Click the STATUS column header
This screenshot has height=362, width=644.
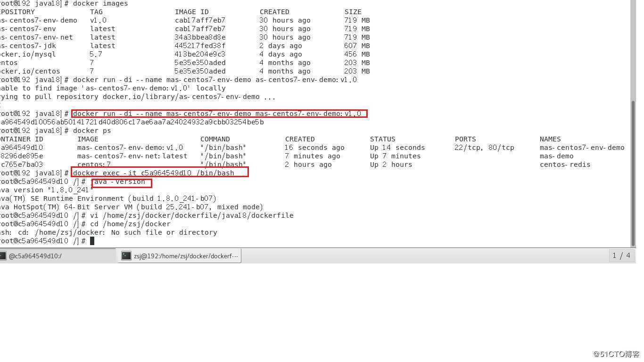[383, 139]
